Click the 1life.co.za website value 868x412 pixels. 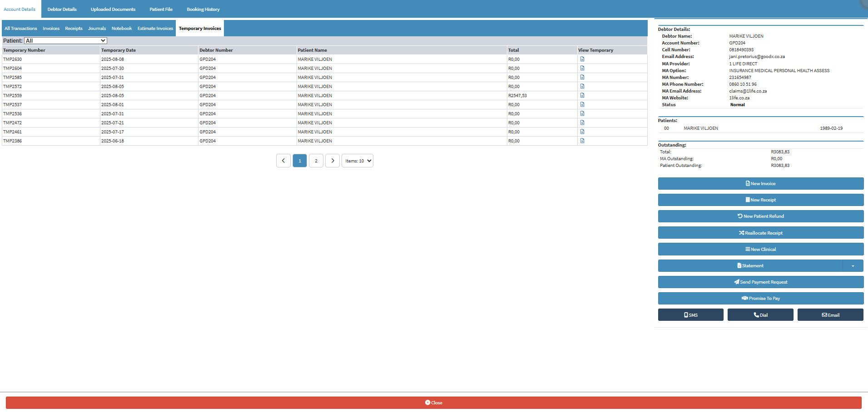pos(739,98)
